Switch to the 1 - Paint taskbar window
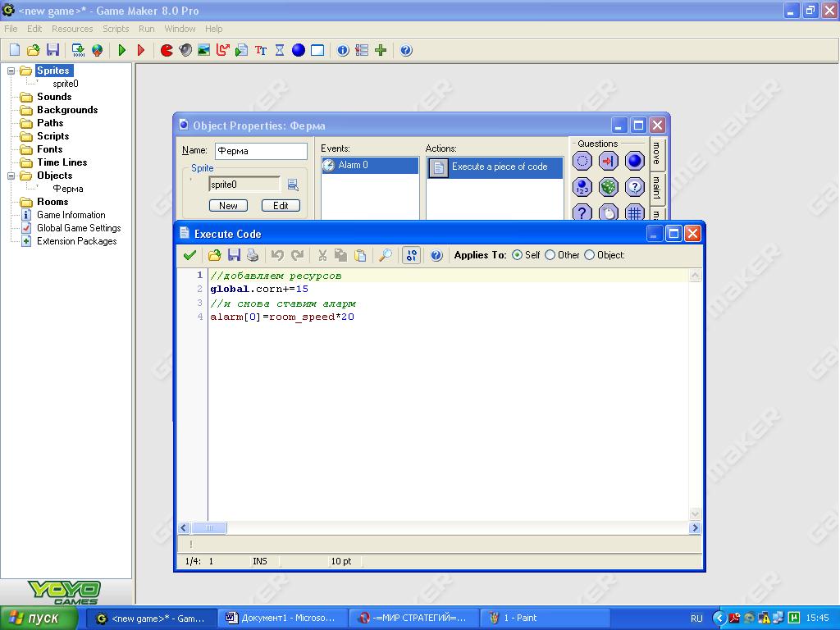The image size is (840, 630). coord(546,619)
